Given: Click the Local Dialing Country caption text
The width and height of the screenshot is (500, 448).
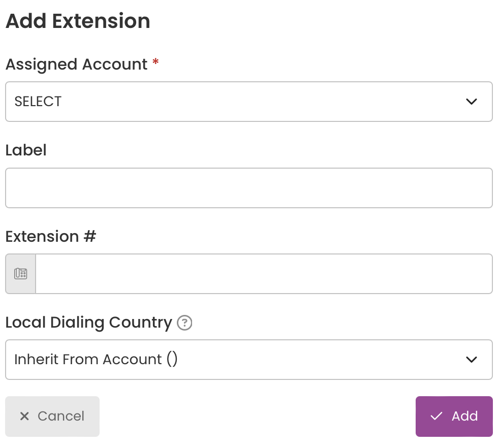Looking at the screenshot, I should pos(88,323).
